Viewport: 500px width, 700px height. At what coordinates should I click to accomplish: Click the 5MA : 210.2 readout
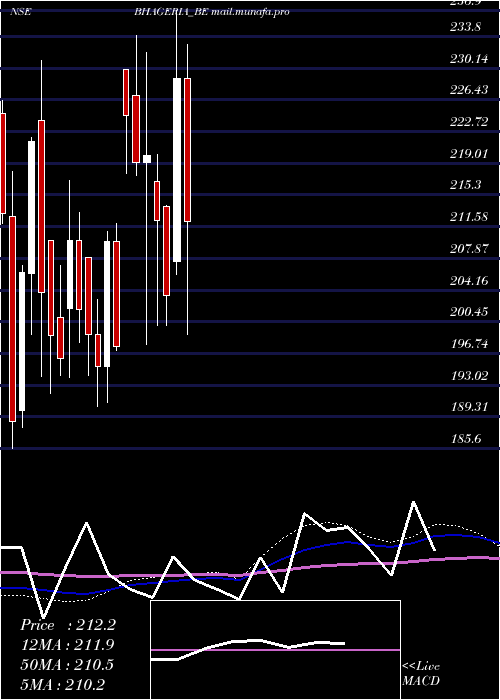(62, 684)
